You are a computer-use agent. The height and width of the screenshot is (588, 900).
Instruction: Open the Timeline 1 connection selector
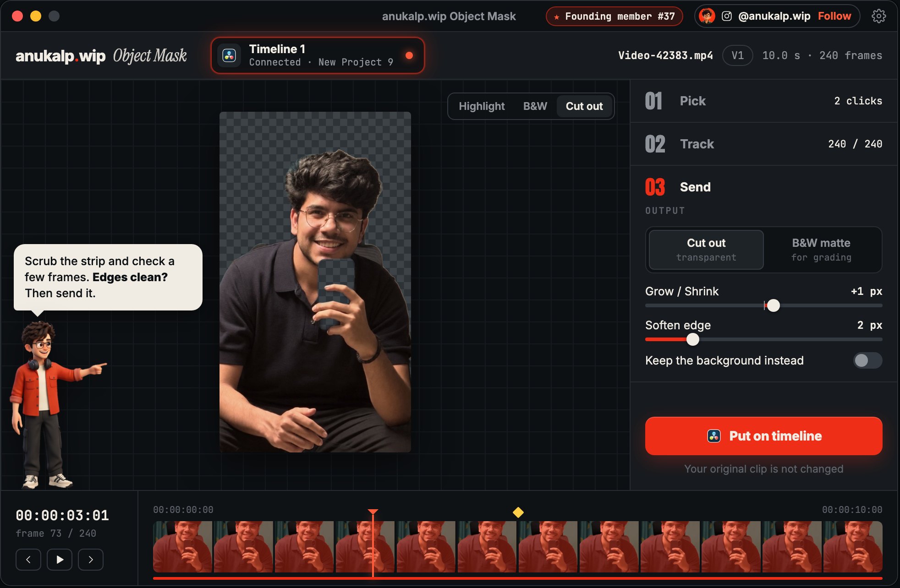pos(318,55)
